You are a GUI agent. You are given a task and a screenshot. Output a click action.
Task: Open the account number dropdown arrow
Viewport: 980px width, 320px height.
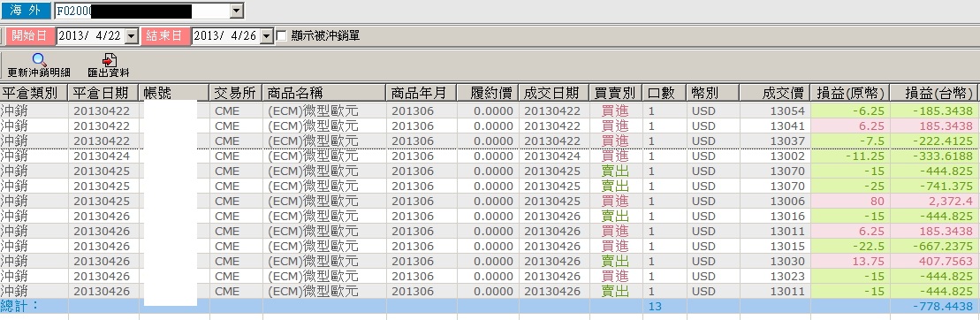coord(236,10)
